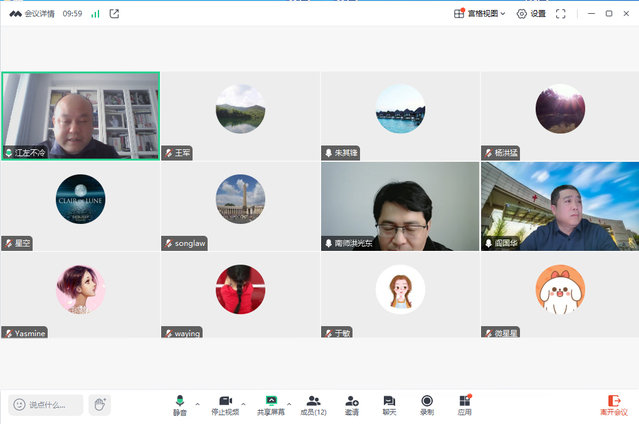Enter full screen mode

(561, 14)
